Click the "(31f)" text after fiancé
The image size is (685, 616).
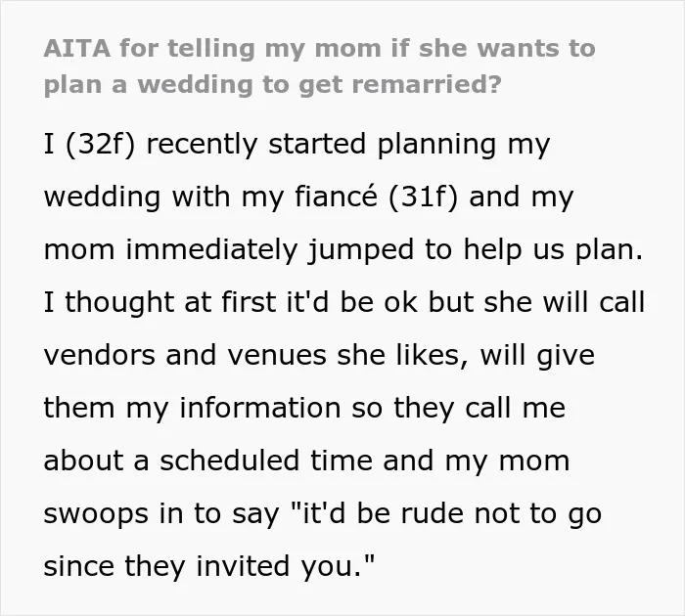click(424, 197)
